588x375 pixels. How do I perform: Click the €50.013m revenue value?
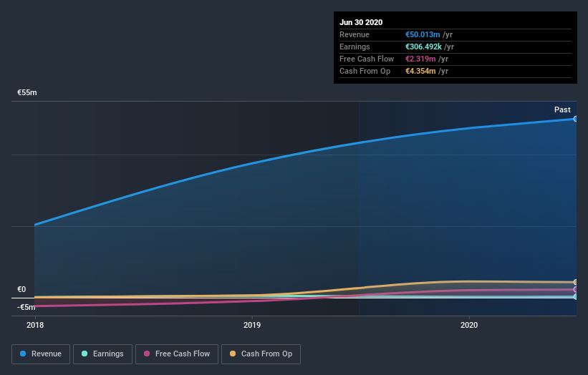(423, 34)
